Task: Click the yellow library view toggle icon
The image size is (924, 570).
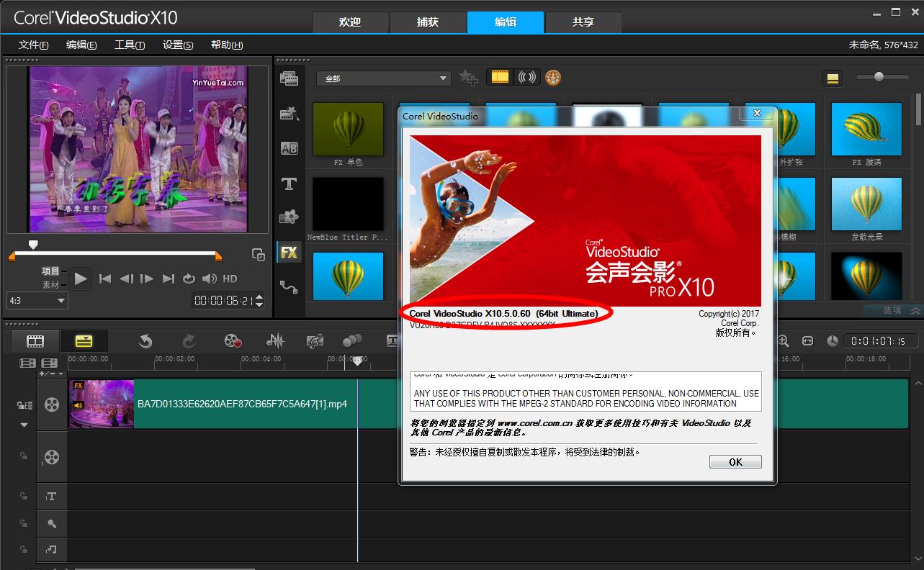Action: click(x=833, y=78)
